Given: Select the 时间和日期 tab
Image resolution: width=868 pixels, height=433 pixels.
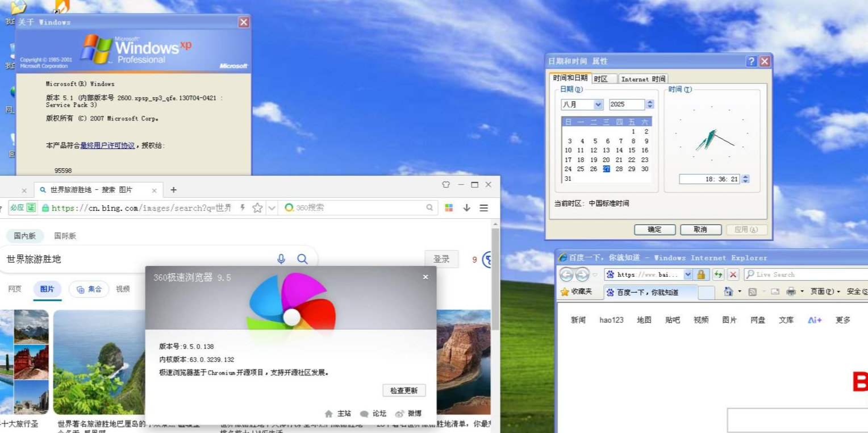Looking at the screenshot, I should pyautogui.click(x=570, y=78).
